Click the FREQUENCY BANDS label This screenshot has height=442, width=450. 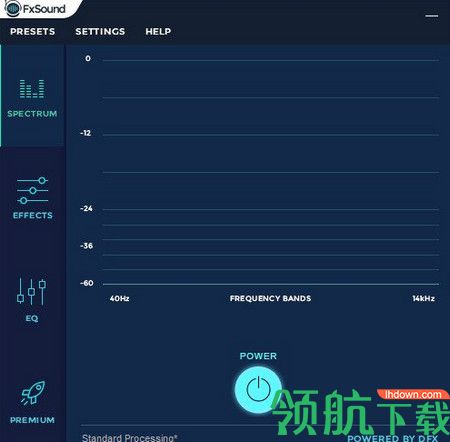pos(270,298)
